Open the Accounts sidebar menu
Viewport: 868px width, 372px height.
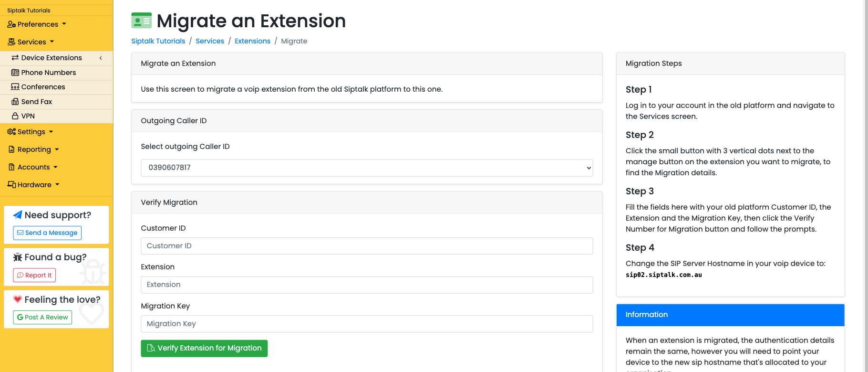(33, 167)
